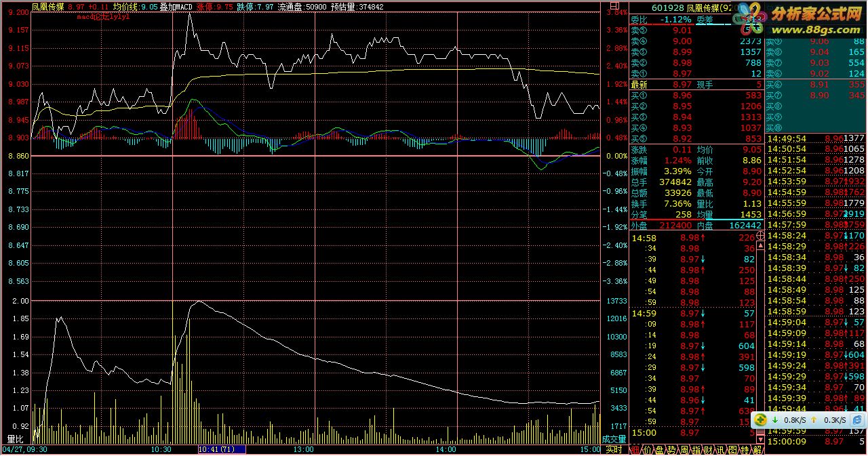Select buy level 买② 8.95 row
Viewport: 868px width, 456px height.
coord(696,106)
